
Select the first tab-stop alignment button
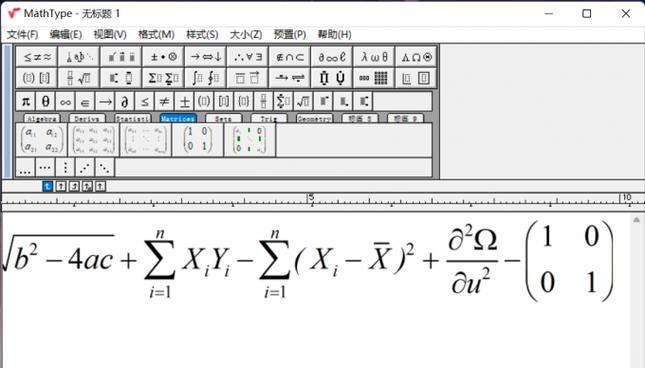click(x=48, y=186)
